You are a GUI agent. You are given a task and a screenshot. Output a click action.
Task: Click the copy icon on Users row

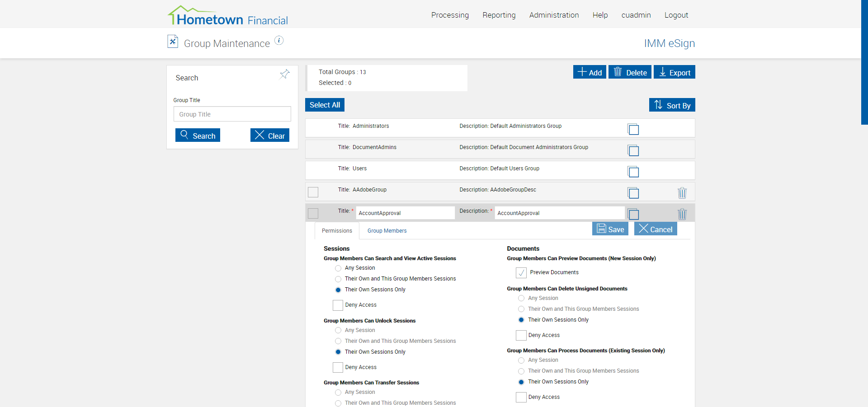click(633, 172)
